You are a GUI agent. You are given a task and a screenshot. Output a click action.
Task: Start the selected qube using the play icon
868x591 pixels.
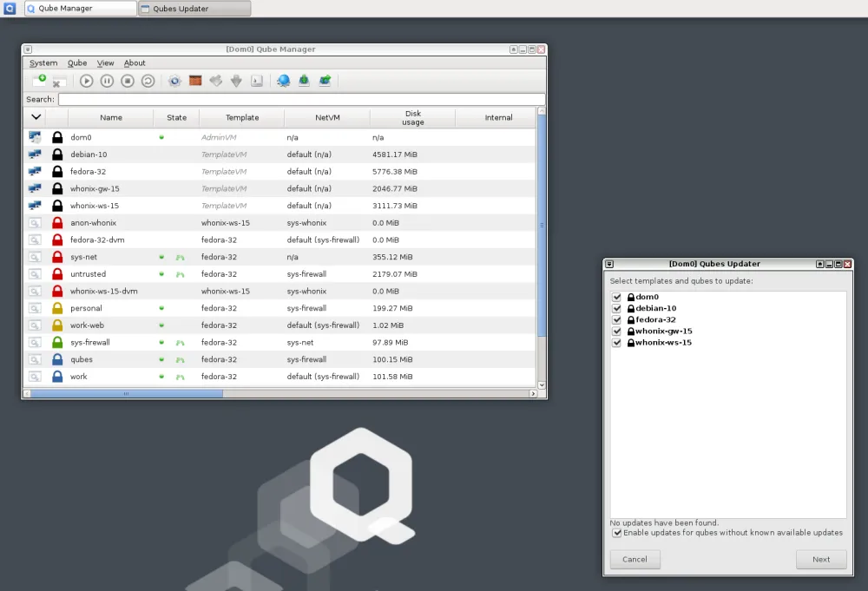(86, 81)
